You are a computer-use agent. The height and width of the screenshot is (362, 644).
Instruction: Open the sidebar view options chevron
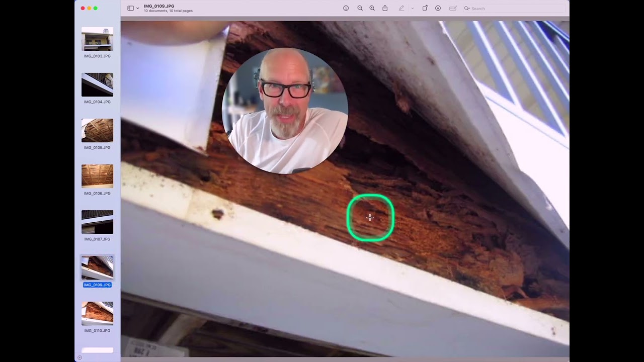click(x=137, y=9)
